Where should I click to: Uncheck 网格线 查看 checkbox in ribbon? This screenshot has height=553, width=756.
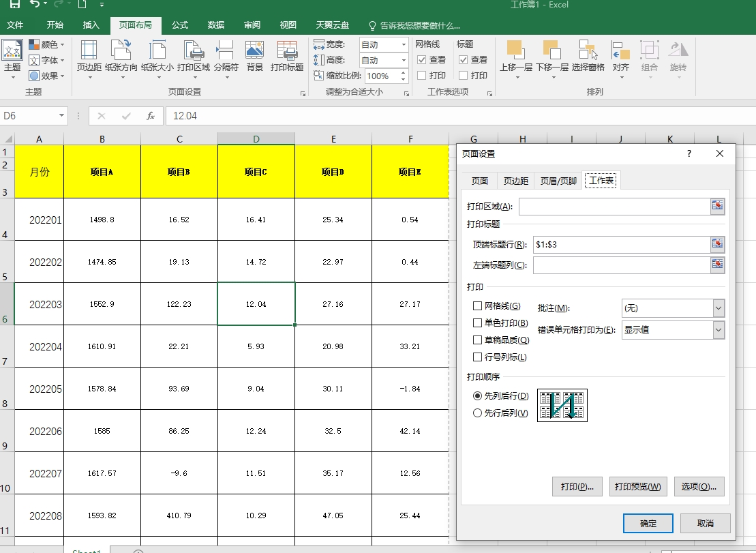[421, 60]
